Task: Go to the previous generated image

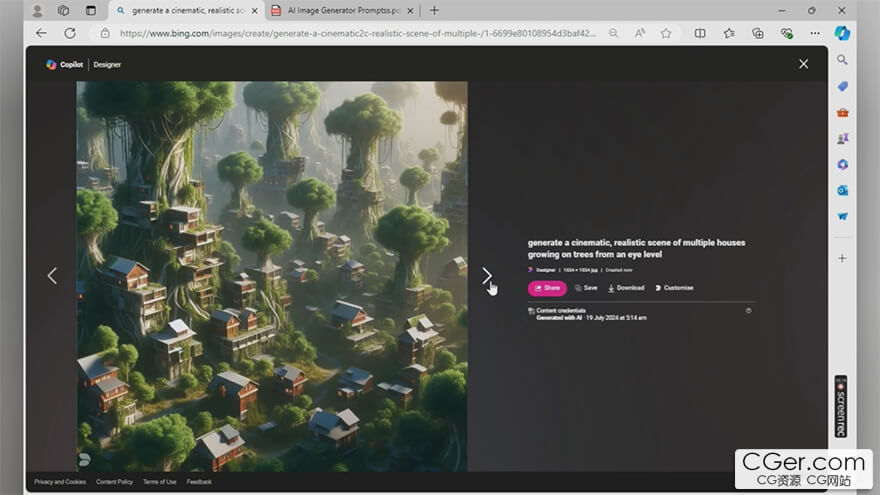Action: pos(52,276)
